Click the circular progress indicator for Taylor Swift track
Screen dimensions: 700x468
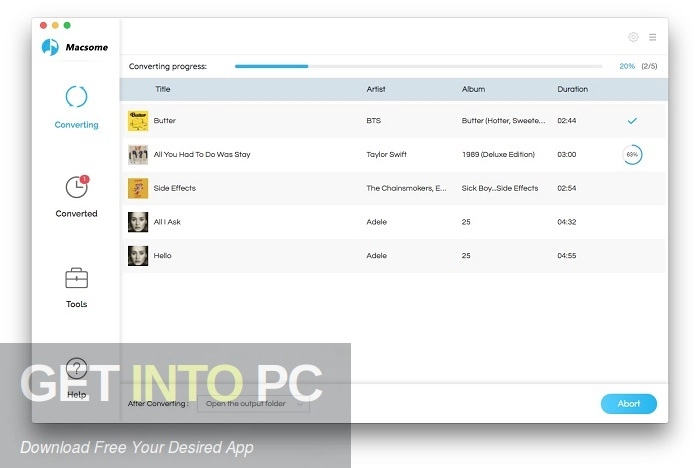click(x=632, y=155)
